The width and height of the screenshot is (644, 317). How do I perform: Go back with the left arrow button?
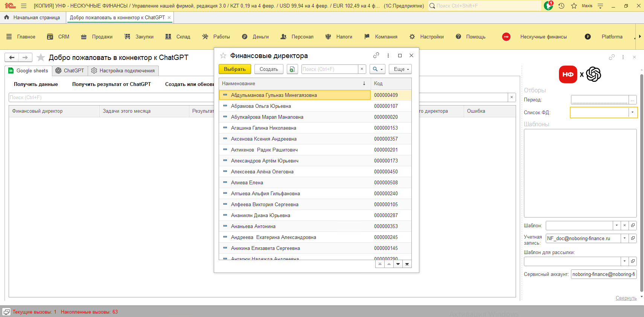pyautogui.click(x=12, y=57)
